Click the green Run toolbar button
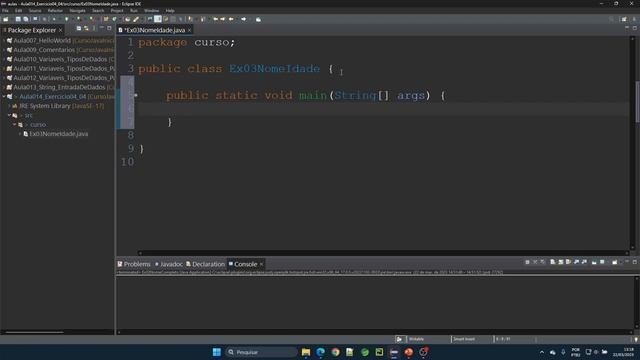 pos(67,19)
